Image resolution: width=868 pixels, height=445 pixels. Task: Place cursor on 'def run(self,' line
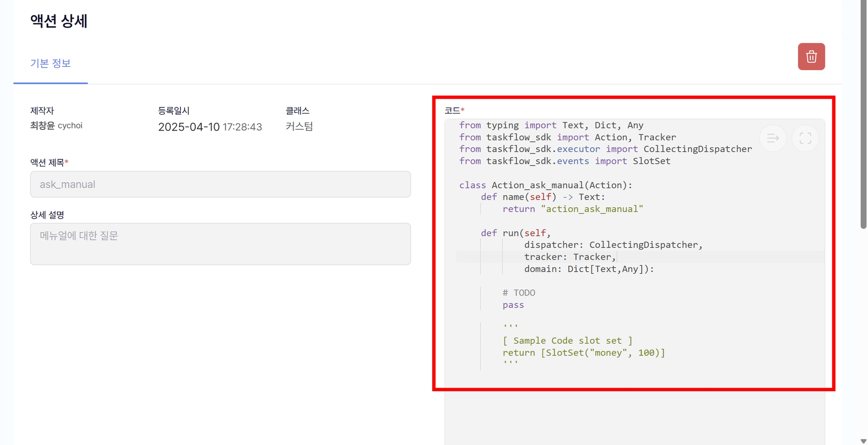point(515,233)
